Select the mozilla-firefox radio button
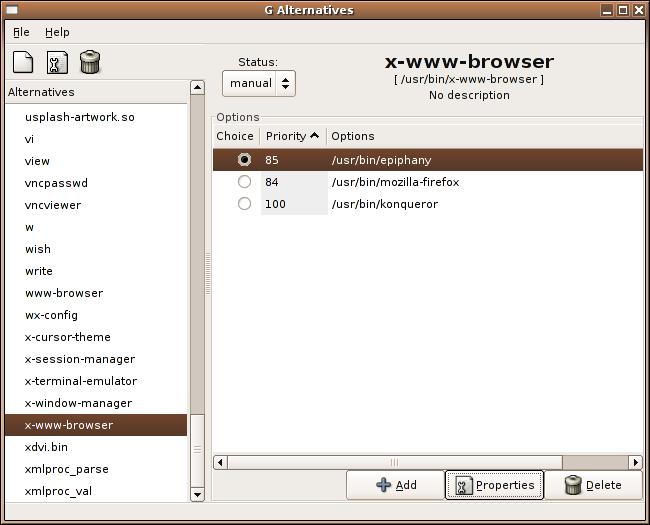Screen dimensions: 650x525 (244, 182)
